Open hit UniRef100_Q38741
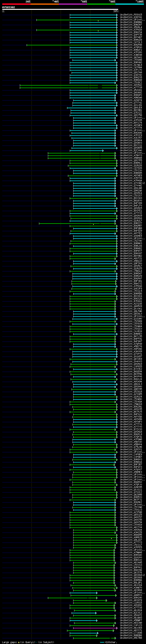 [x=131, y=17]
